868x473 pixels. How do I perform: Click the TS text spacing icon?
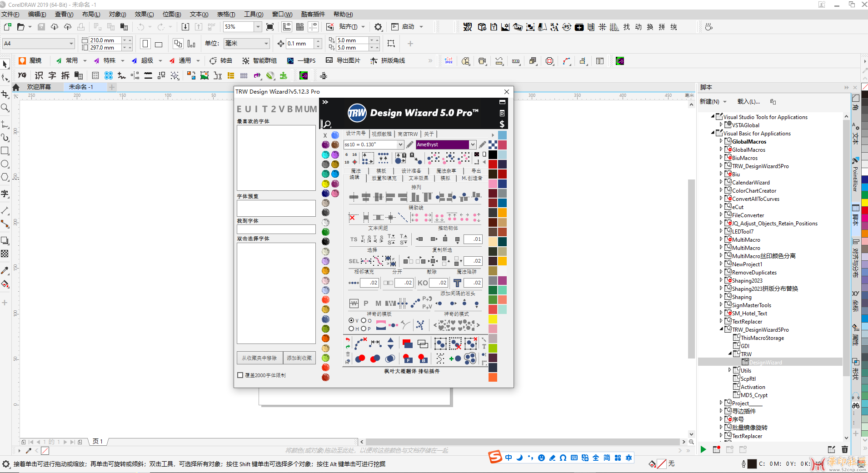click(x=354, y=239)
